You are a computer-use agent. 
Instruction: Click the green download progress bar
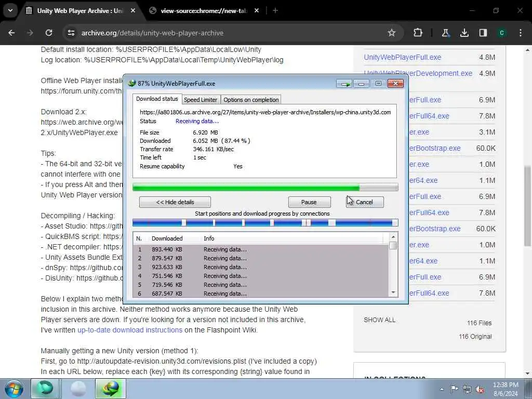[265, 187]
